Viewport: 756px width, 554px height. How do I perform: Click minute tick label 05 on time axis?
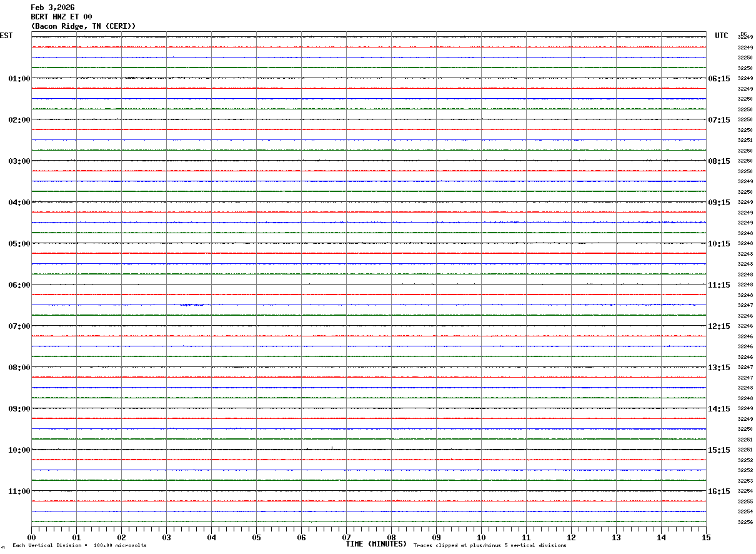(256, 537)
